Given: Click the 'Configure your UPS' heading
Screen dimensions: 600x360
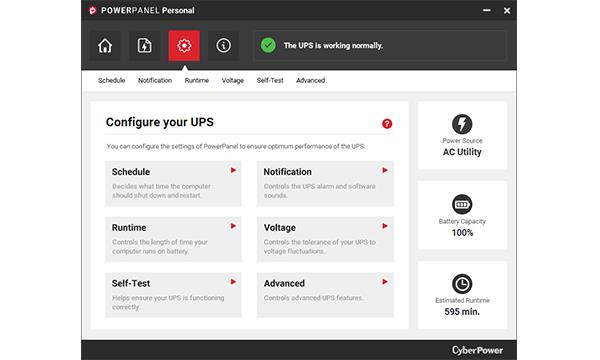Looking at the screenshot, I should [160, 122].
